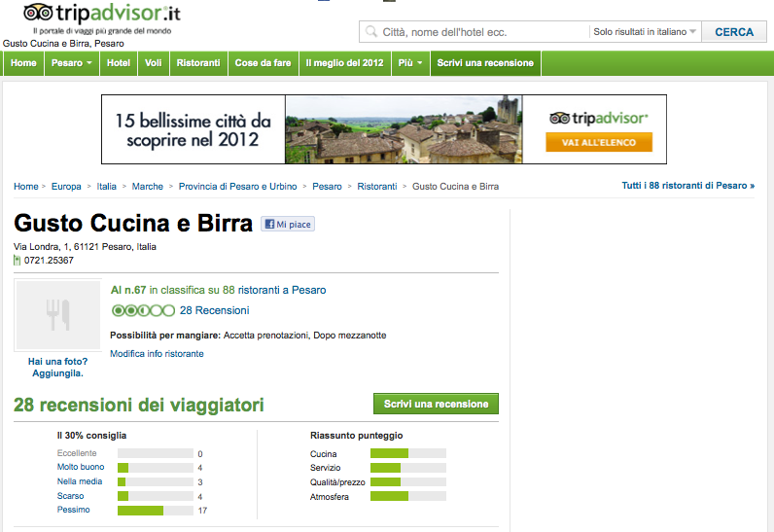Click the Marche breadcrumb link
This screenshot has height=532, width=774.
click(148, 187)
